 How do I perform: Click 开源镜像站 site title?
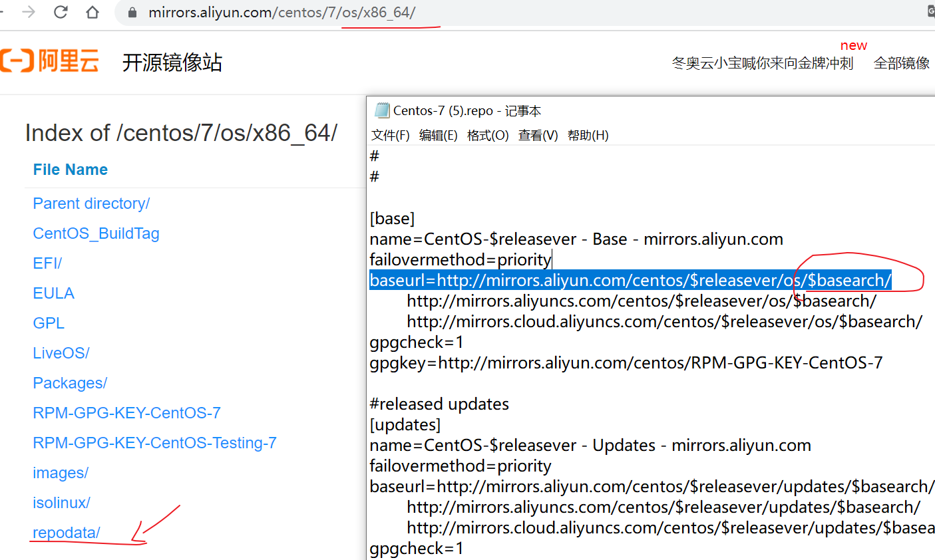click(x=172, y=63)
